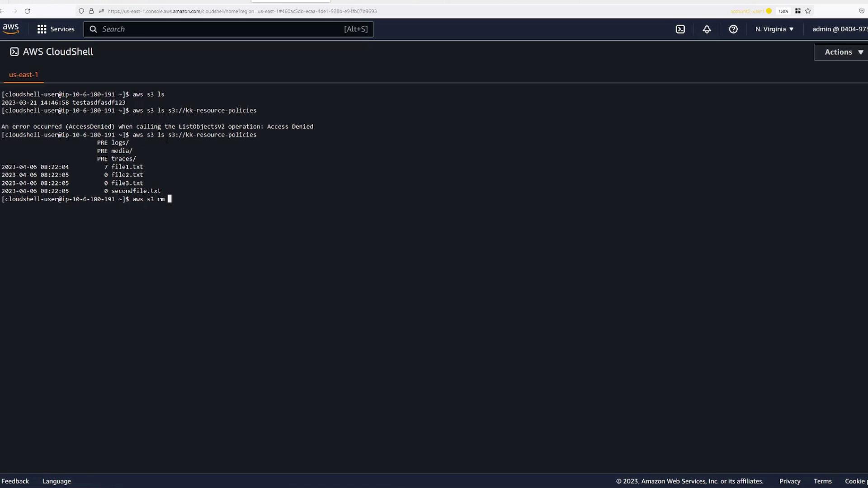The image size is (868, 488).
Task: Open the Services grid menu
Action: coord(56,29)
